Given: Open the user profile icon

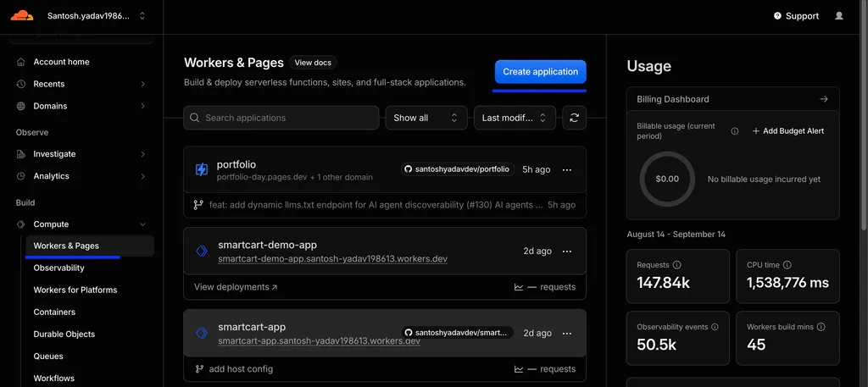Looking at the screenshot, I should 838,16.
